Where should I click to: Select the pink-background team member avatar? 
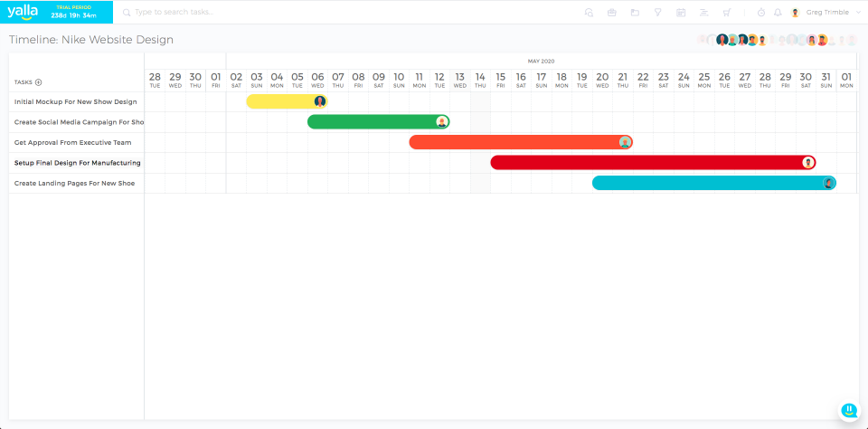(812, 40)
